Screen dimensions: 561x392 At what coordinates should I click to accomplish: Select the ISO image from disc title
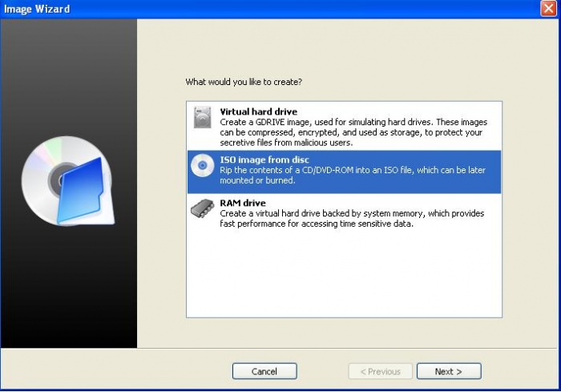tap(264, 160)
